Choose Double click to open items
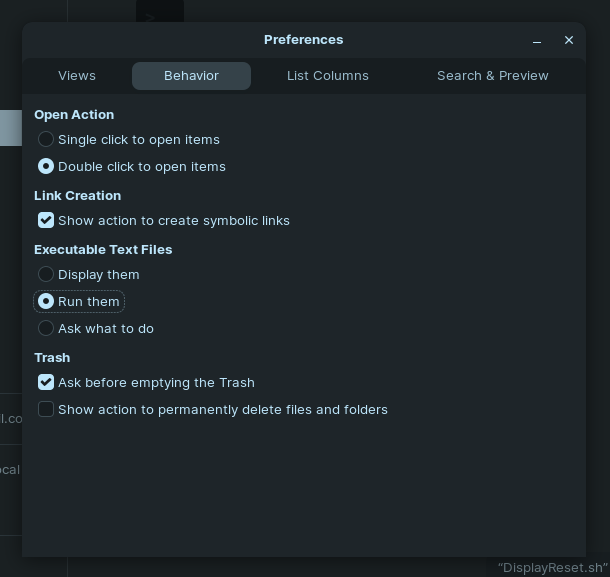Image resolution: width=610 pixels, height=577 pixels. pyautogui.click(x=46, y=166)
